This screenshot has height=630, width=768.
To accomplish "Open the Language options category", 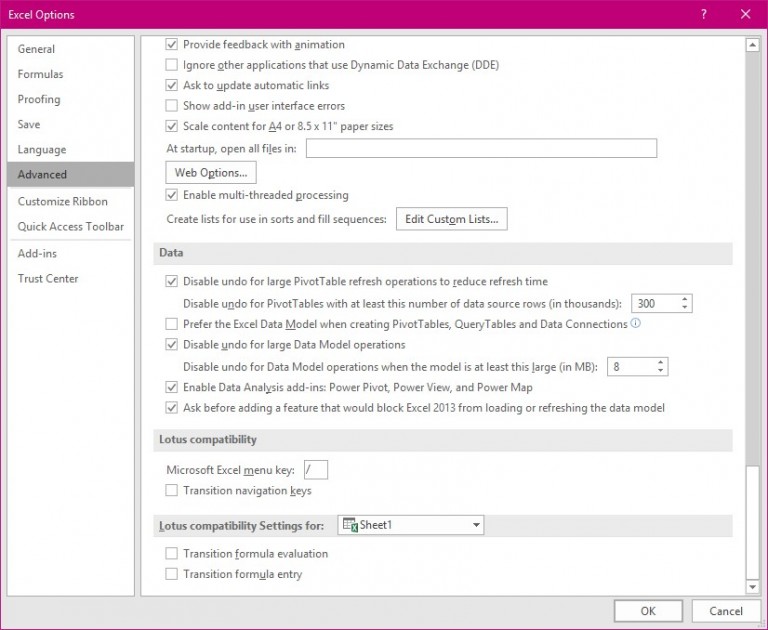I will 71,149.
